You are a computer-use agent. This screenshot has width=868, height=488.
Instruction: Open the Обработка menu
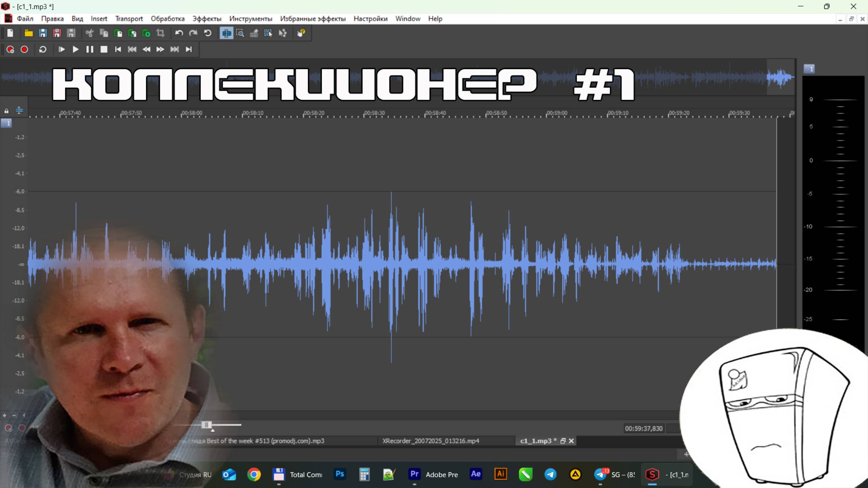tap(167, 19)
